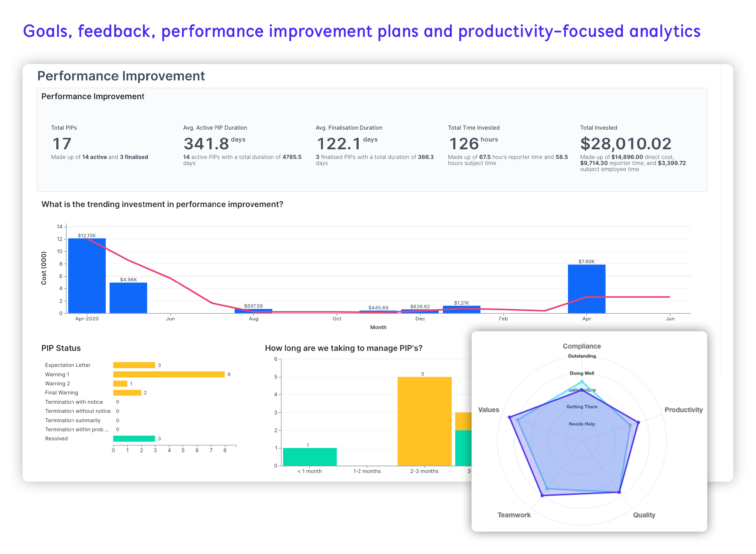Click the 122.1 days Finalisation Duration value
Image resolution: width=756 pixels, height=554 pixels.
(x=347, y=144)
